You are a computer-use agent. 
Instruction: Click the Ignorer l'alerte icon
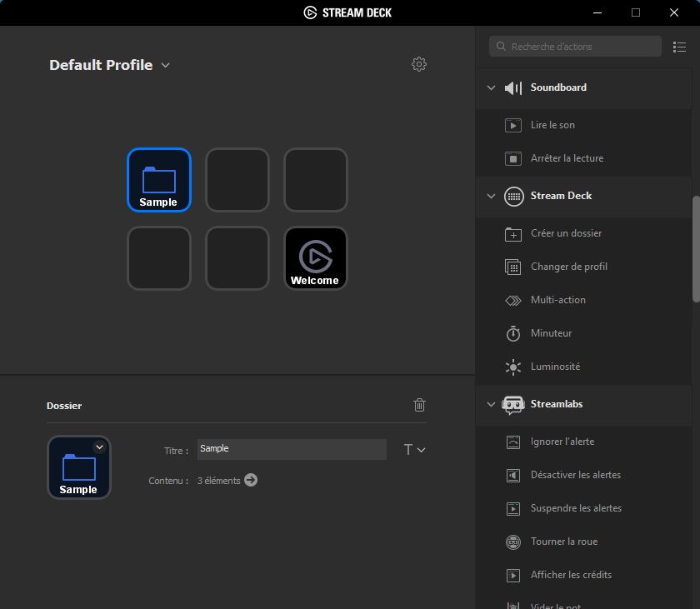[x=513, y=442]
